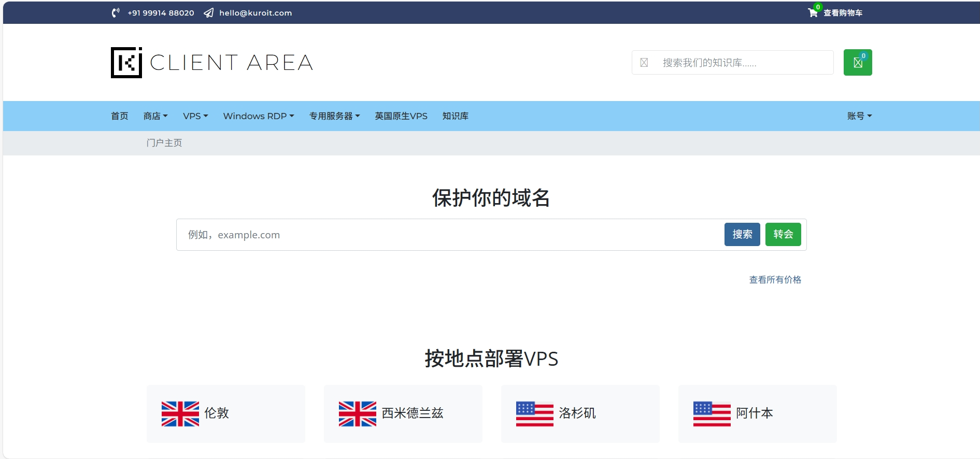The height and width of the screenshot is (459, 980).
Task: Click the paper plane email icon
Action: 208,13
